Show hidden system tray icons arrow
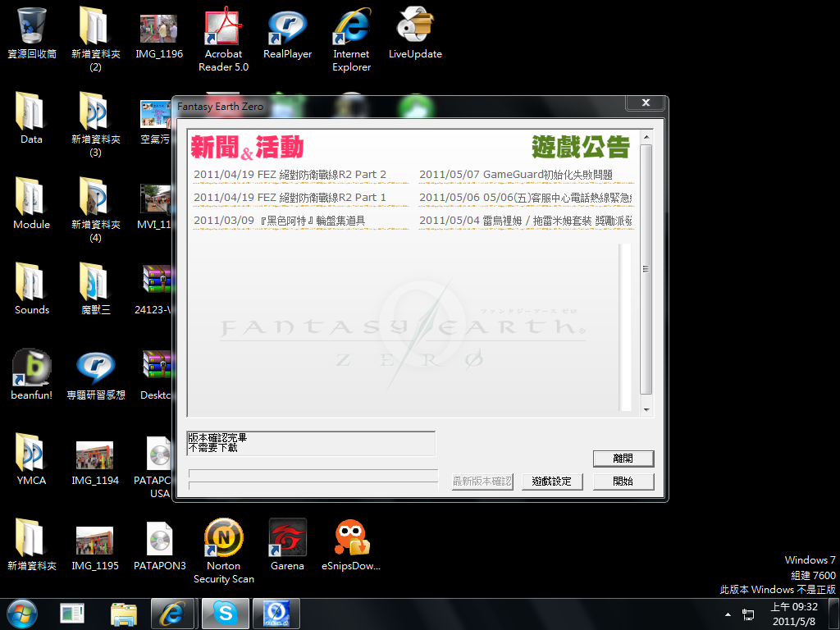840x630 pixels. tap(728, 614)
